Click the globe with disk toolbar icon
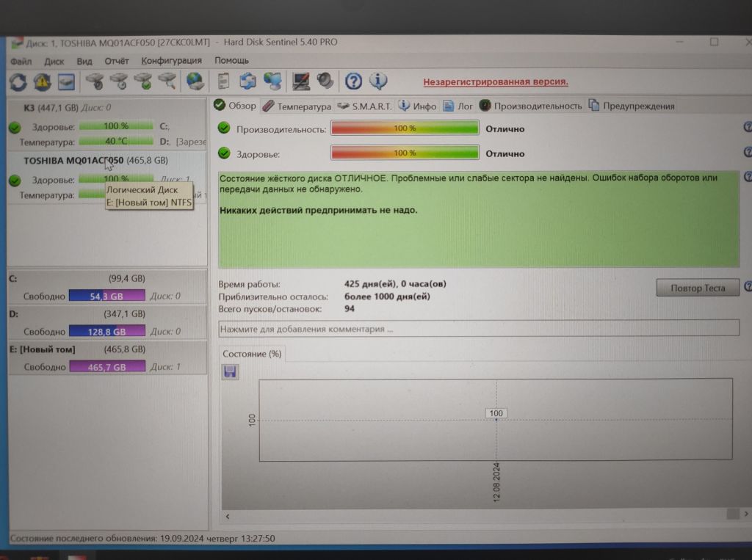 195,81
